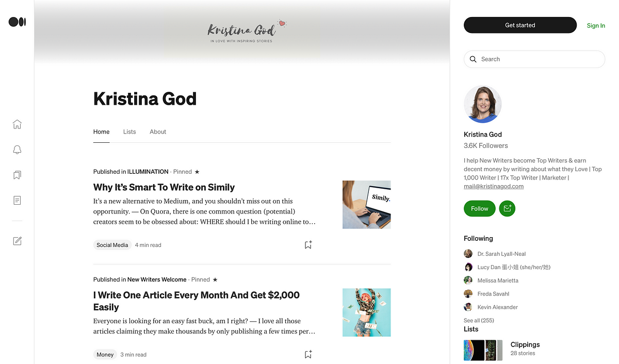Image resolution: width=619 pixels, height=364 pixels.
Task: Bookmark the Simily article with save icon
Action: [x=308, y=245]
